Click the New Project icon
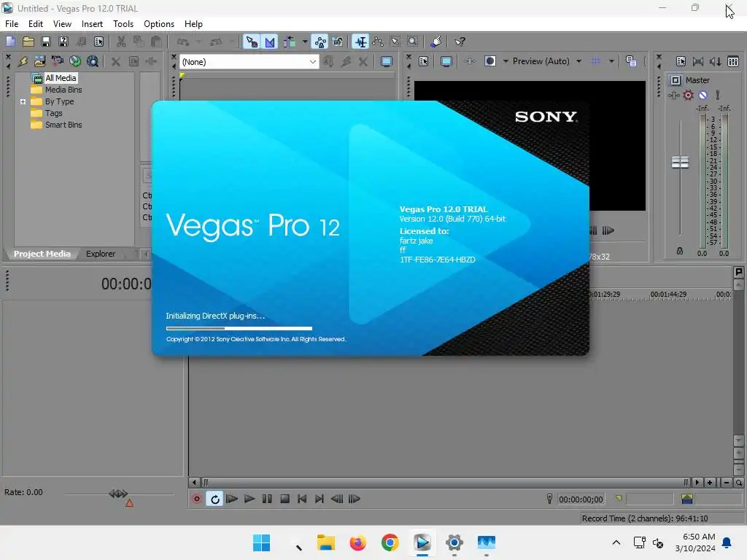The height and width of the screenshot is (560, 747). pos(10,42)
